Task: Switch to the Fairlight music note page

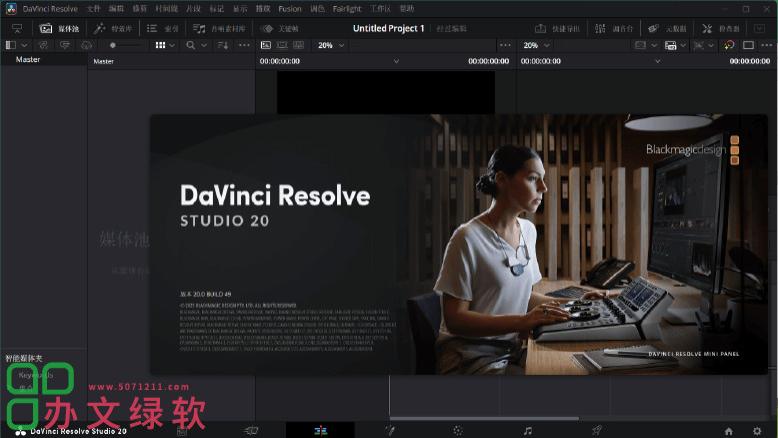Action: pyautogui.click(x=528, y=431)
